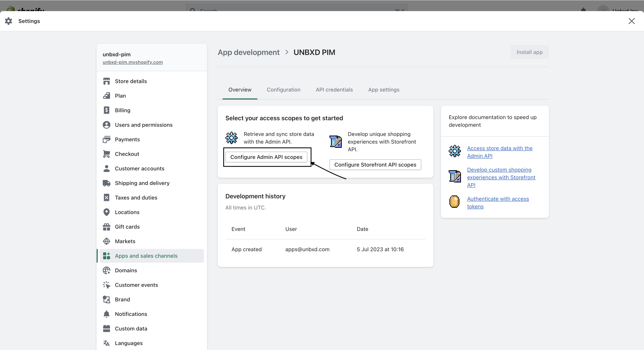644x350 pixels.
Task: Click the App created event cell
Action: (x=246, y=249)
